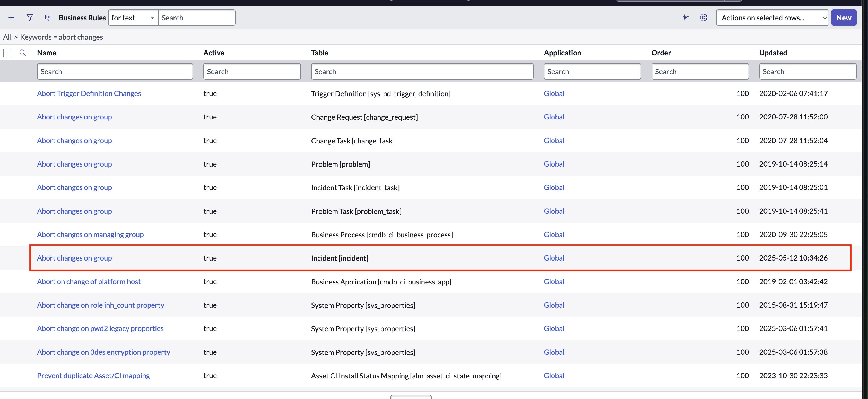This screenshot has height=399, width=868.
Task: Check the select-all rows checkbox
Action: pos(7,53)
